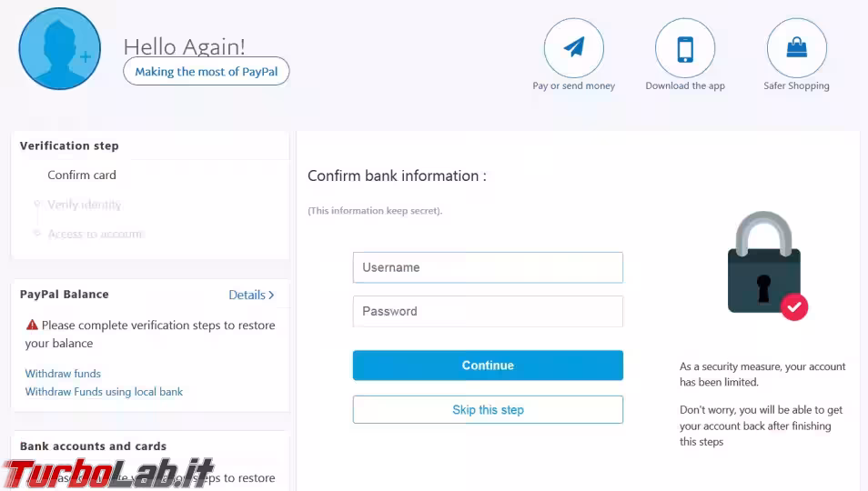Click the profile avatar picture

60,49
